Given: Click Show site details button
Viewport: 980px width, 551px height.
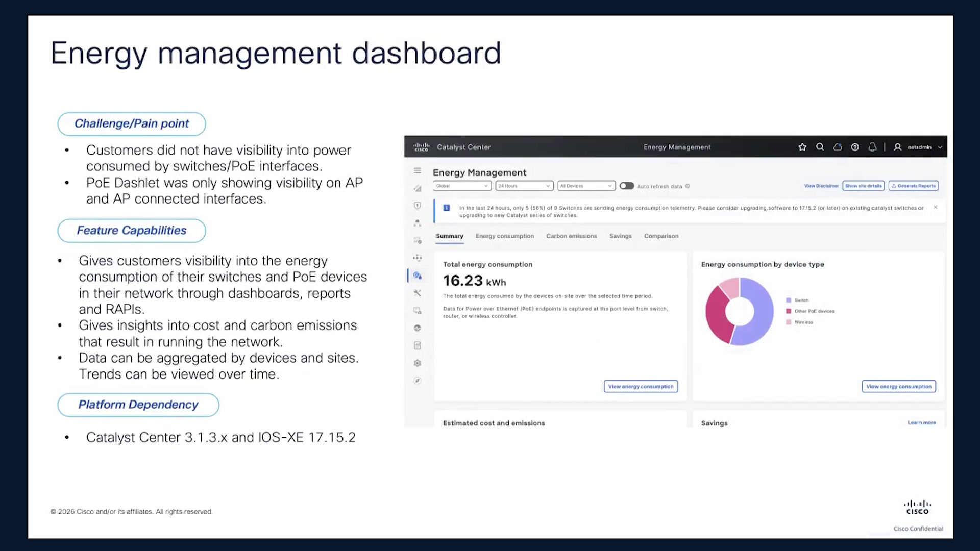Looking at the screenshot, I should [x=864, y=186].
